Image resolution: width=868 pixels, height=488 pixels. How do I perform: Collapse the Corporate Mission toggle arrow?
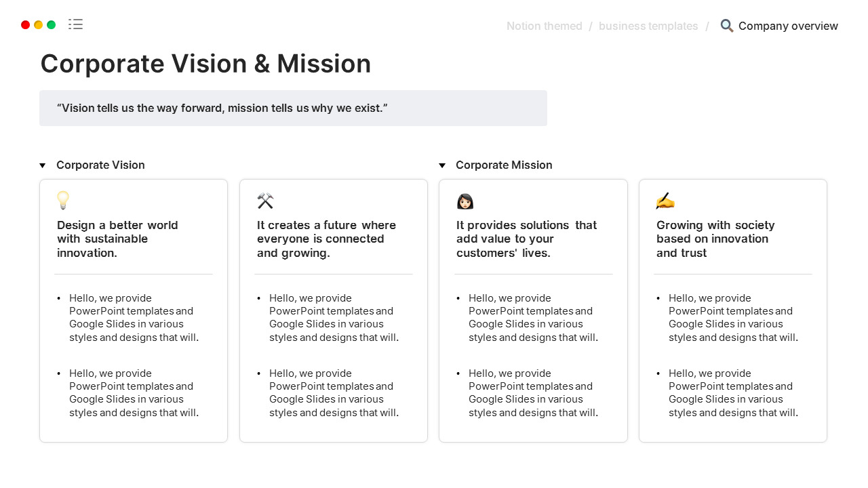click(442, 165)
